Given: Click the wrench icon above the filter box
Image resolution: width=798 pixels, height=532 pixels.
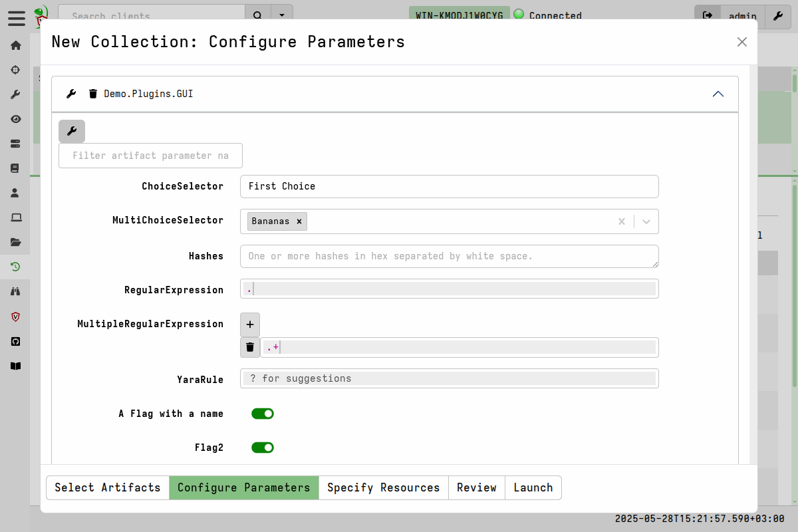Looking at the screenshot, I should tap(71, 131).
